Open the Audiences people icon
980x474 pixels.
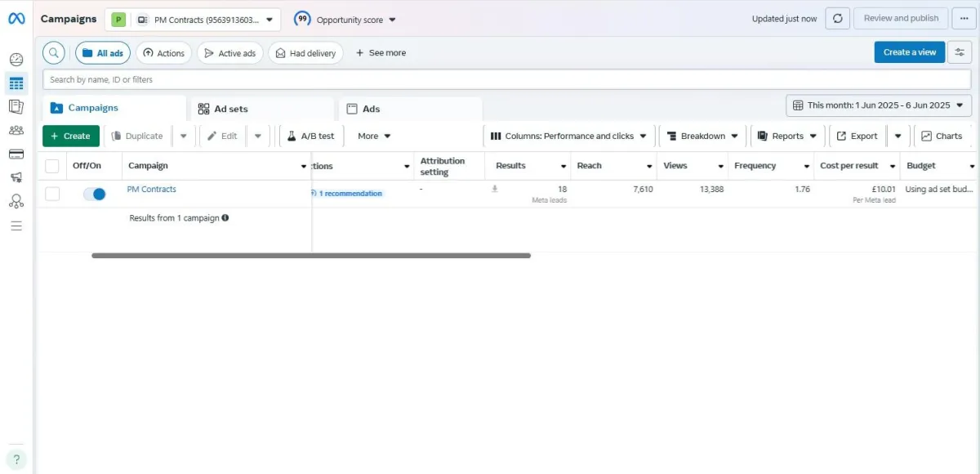coord(16,130)
